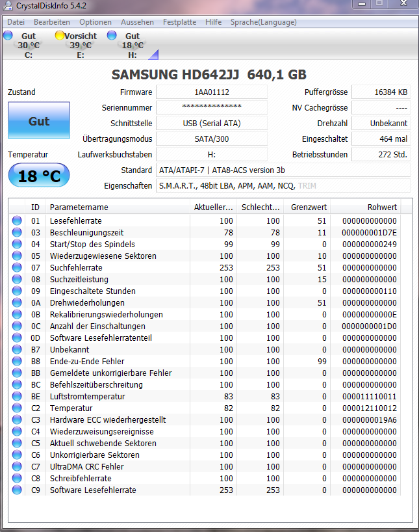Click the Übertragungsmodus field SATA/300
The image size is (419, 532).
tap(212, 139)
